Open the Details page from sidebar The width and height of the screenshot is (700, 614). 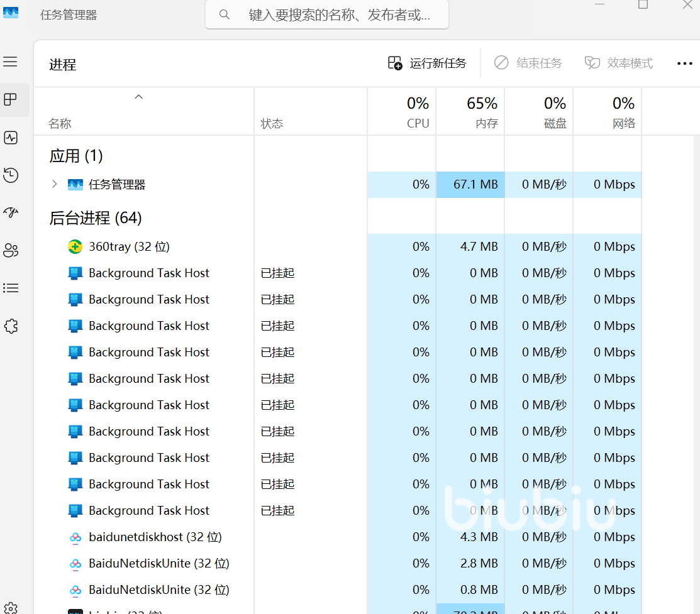(x=11, y=288)
